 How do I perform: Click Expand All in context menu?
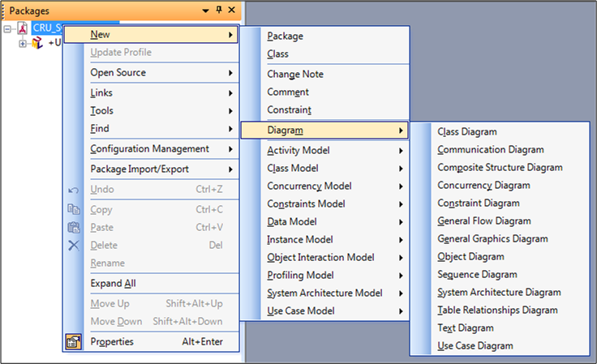click(114, 283)
